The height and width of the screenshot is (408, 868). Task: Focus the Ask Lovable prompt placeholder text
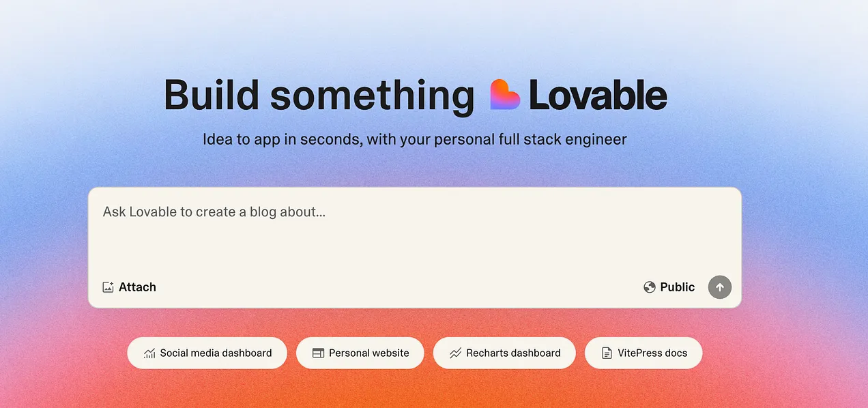point(214,212)
